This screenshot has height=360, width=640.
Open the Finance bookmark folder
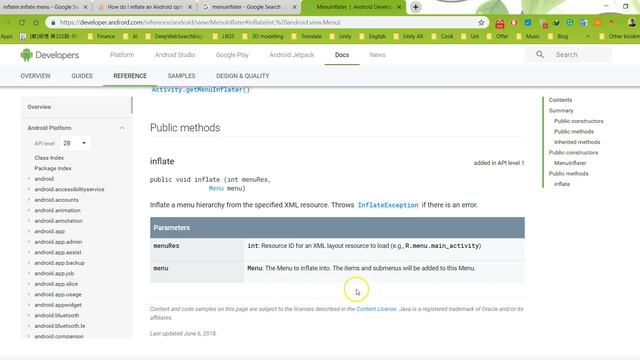click(101, 36)
